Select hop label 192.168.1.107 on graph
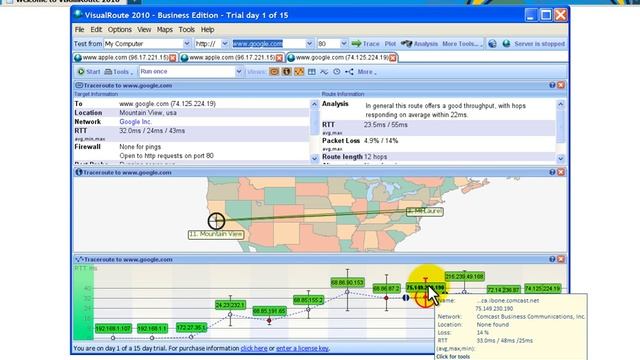The width and height of the screenshot is (640, 360). 113,329
